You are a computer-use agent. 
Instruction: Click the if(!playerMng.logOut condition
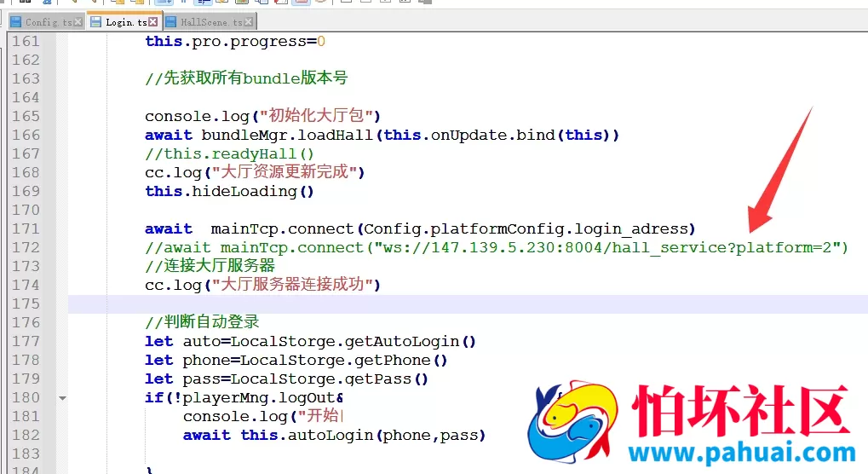tap(244, 398)
